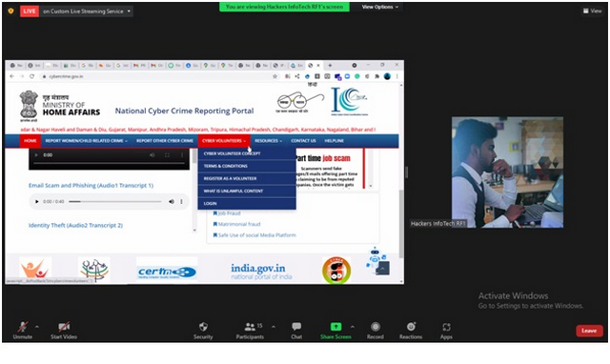Viewport: 610px width, 364px height.
Task: Open Identity Theft Audio2 transcript link
Action: [x=75, y=225]
